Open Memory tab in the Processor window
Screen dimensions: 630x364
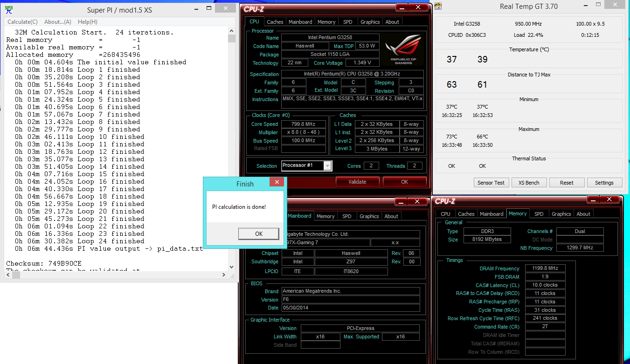[326, 22]
